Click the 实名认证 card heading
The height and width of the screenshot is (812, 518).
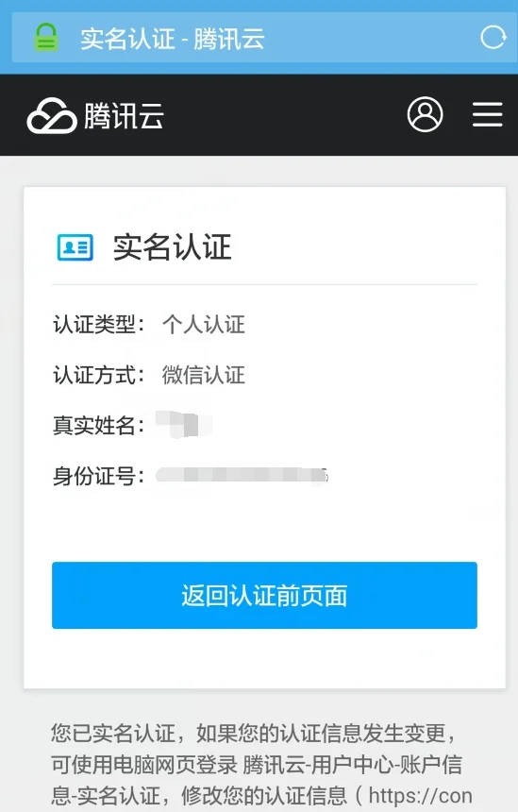click(x=172, y=247)
